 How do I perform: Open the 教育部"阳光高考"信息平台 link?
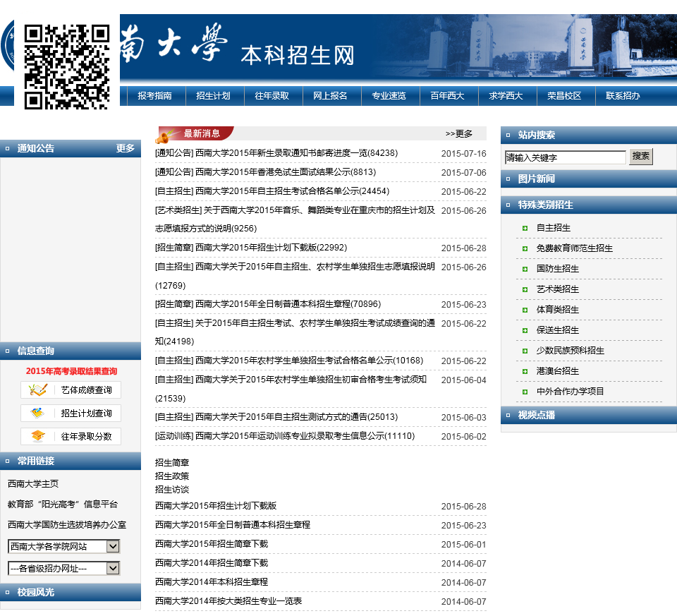pos(63,505)
